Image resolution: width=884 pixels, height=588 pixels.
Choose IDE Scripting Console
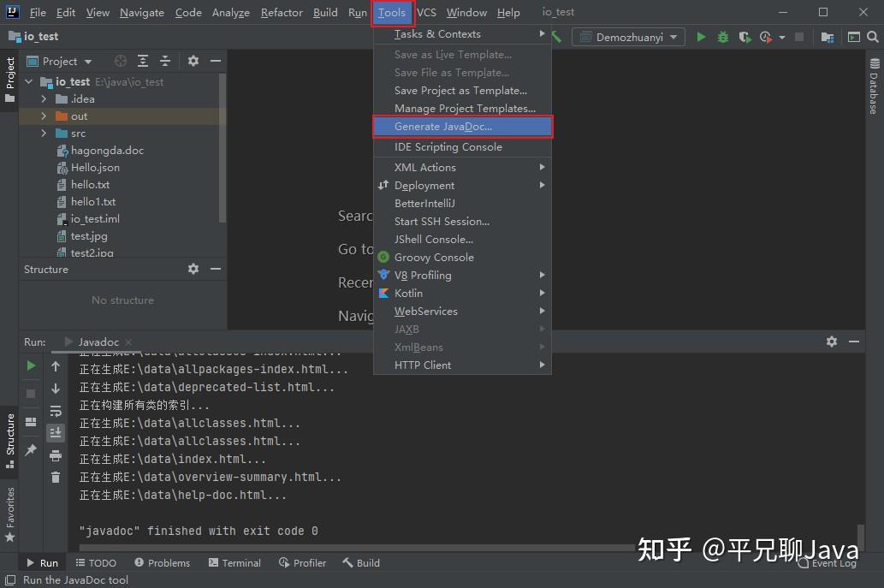(462, 146)
